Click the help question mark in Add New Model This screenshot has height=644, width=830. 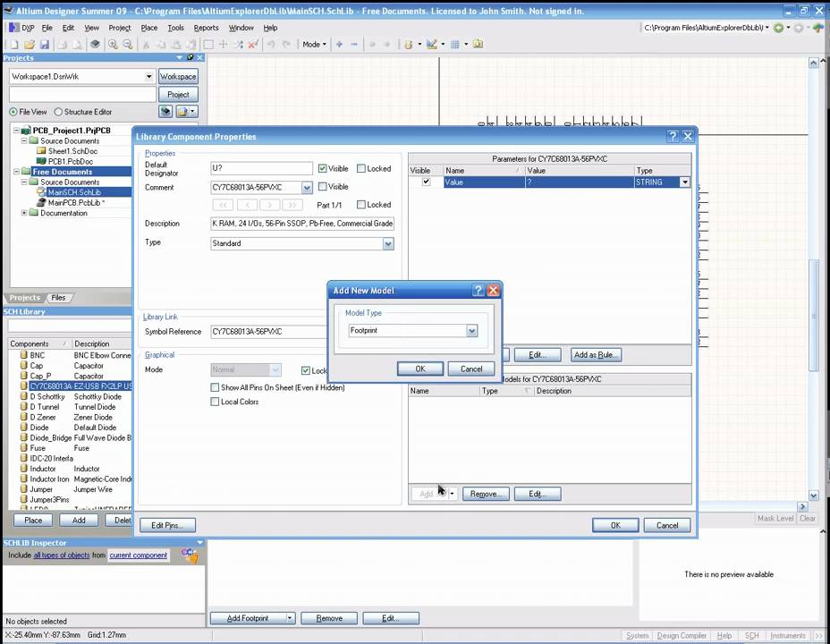478,290
